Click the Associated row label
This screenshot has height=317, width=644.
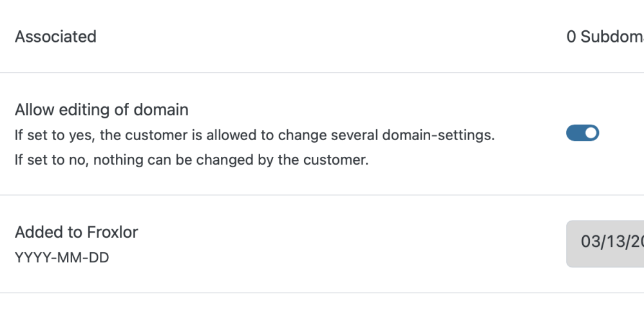point(55,37)
